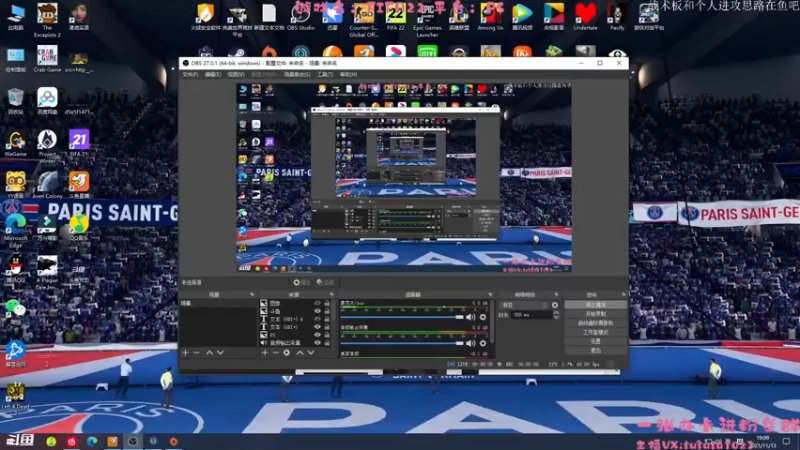Image resolution: width=800 pixels, height=450 pixels.
Task: Move source up in sources toolbar
Action: tap(300, 353)
